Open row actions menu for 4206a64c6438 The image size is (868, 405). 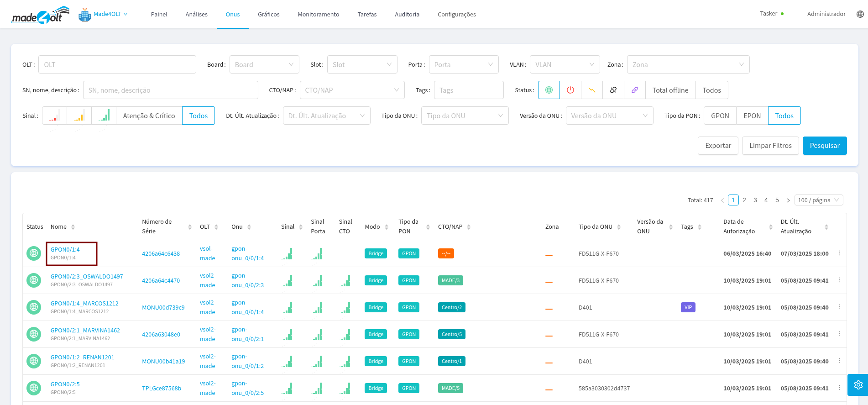tap(840, 253)
